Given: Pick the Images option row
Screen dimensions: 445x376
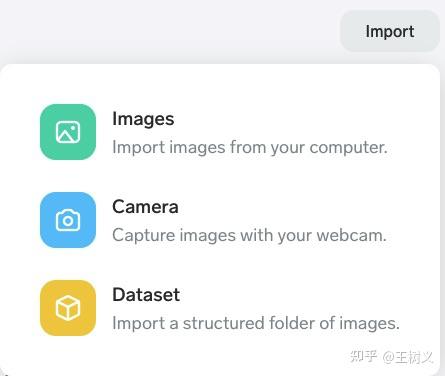Looking at the screenshot, I should 220,132.
